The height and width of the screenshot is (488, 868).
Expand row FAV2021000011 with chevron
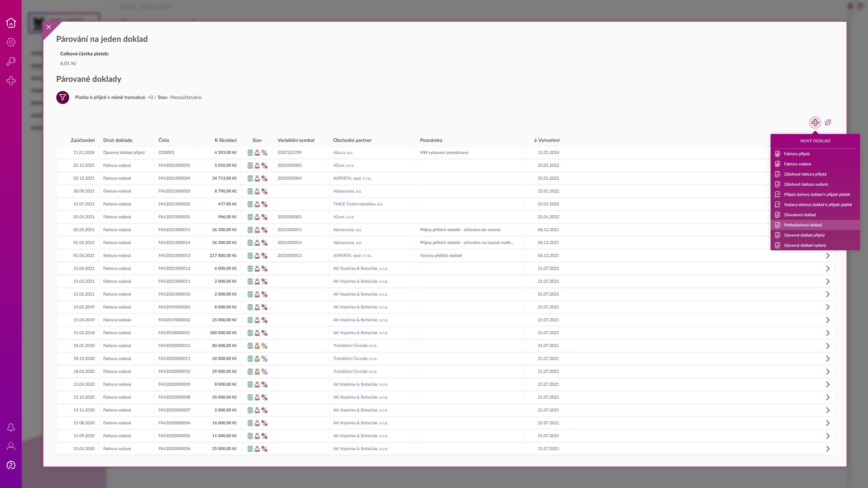coord(828,281)
